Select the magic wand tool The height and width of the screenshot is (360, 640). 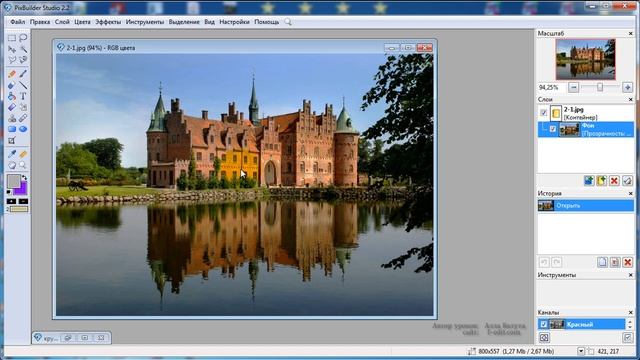(x=23, y=49)
